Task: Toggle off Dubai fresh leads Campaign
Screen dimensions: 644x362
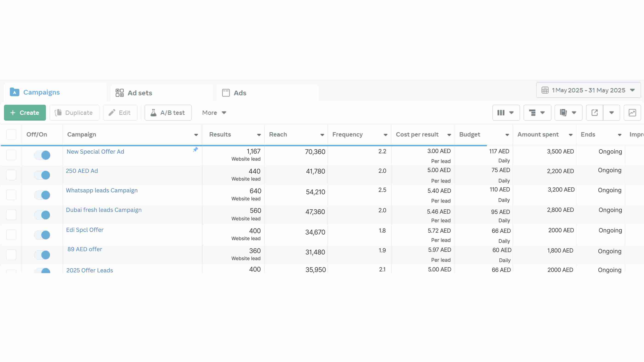Action: pos(42,215)
